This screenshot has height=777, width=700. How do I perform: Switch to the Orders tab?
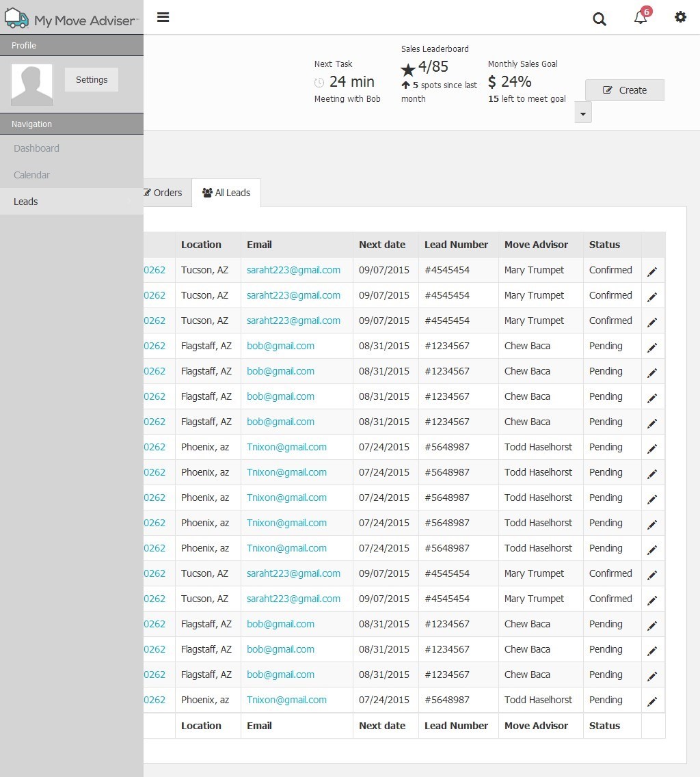[x=164, y=193]
